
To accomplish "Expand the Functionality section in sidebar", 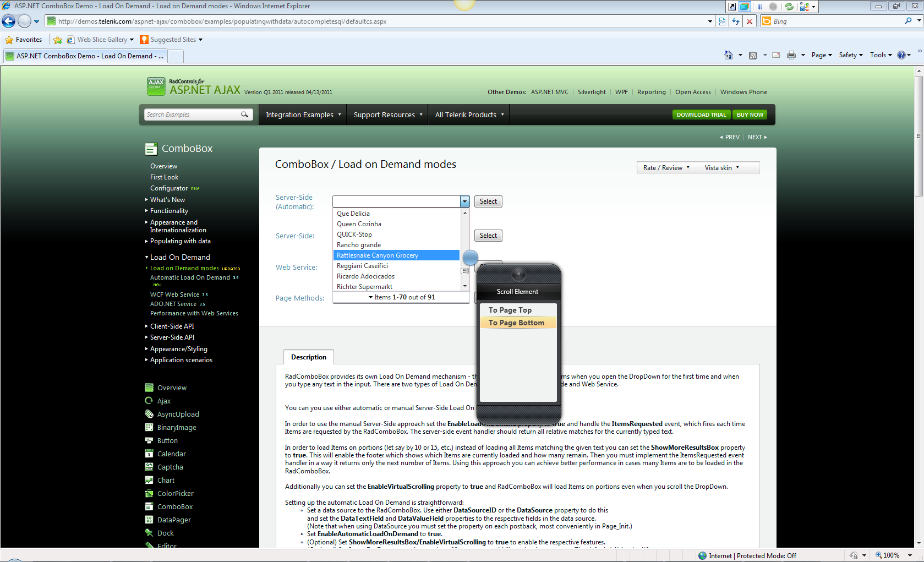I will click(169, 211).
